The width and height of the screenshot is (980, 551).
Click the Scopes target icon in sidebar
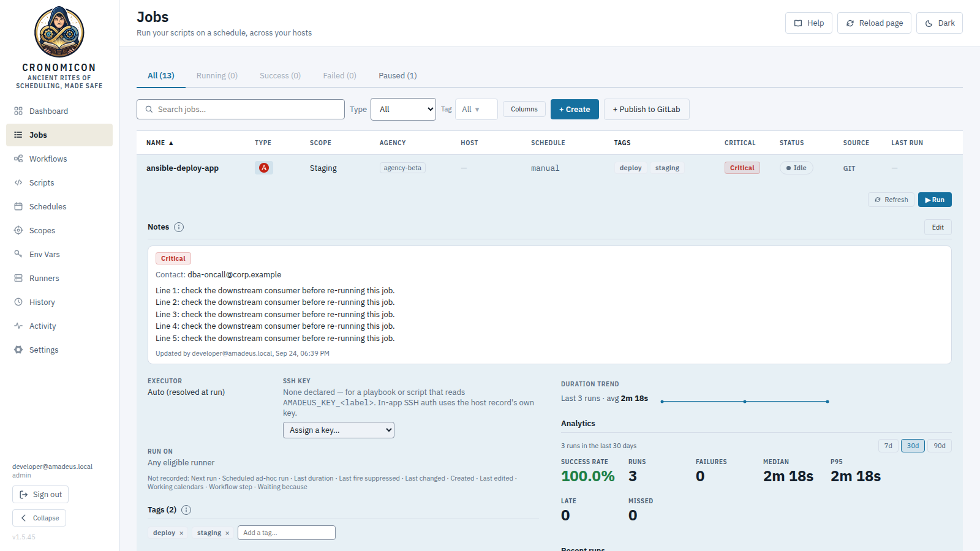point(18,230)
